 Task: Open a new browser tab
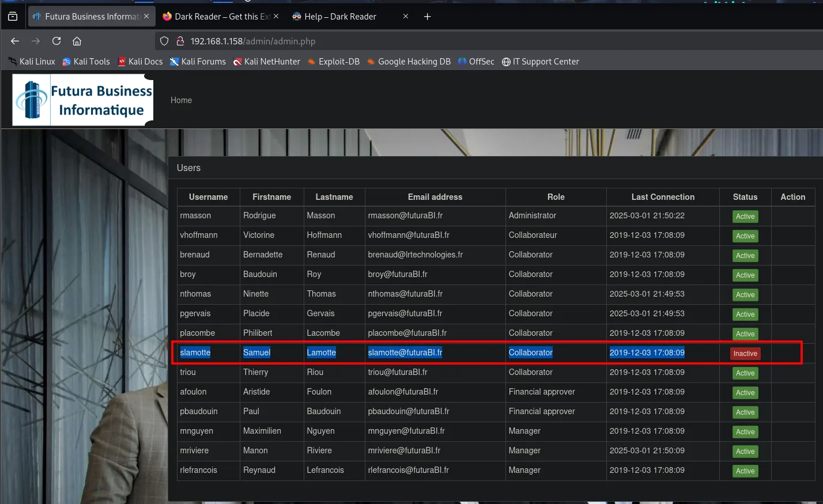(427, 17)
